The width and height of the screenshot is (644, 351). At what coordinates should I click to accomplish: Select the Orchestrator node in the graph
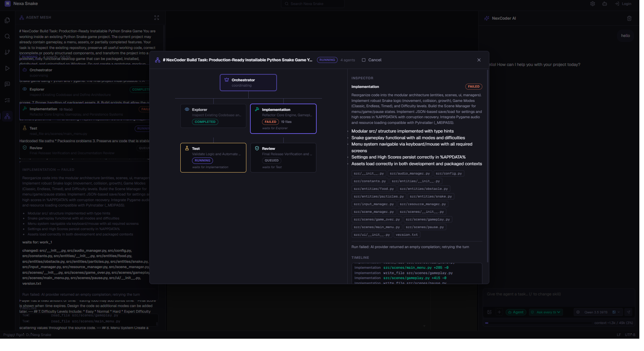[248, 82]
